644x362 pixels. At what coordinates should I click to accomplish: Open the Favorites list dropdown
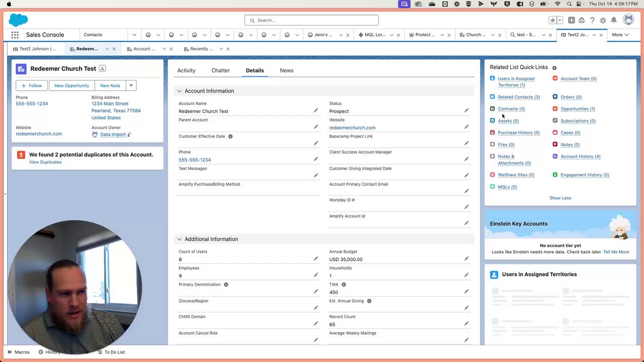[x=559, y=20]
